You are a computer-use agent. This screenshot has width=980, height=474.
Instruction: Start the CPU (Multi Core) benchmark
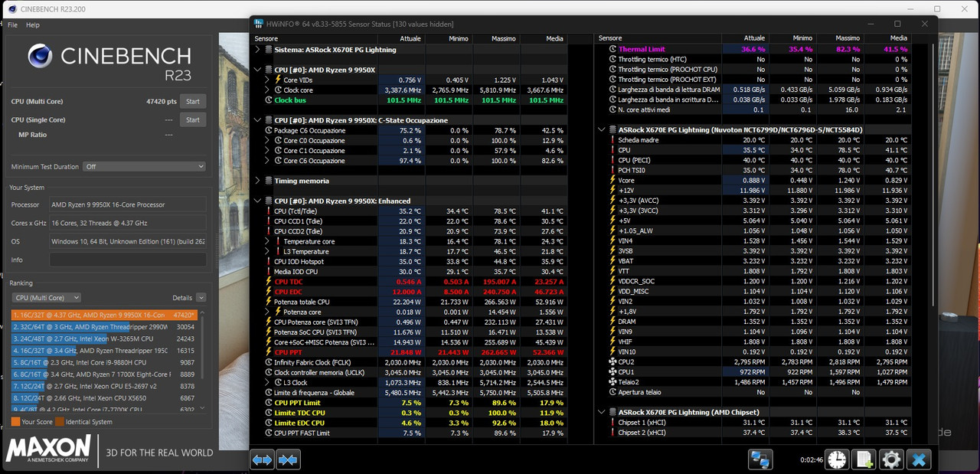tap(193, 101)
